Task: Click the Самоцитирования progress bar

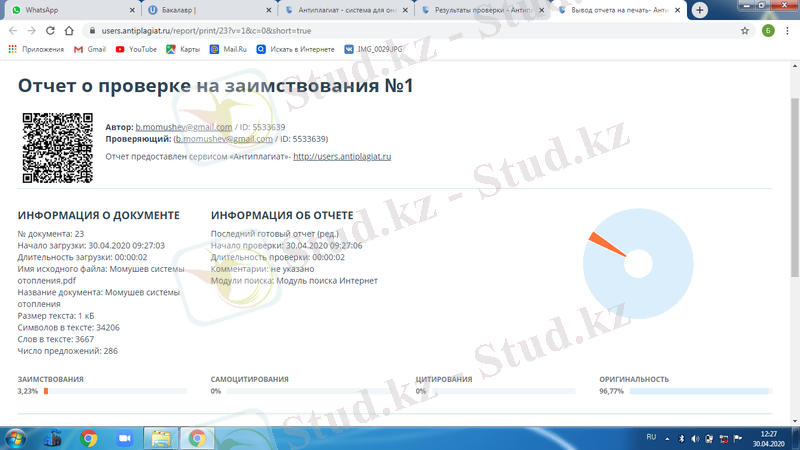Action: coord(307,391)
